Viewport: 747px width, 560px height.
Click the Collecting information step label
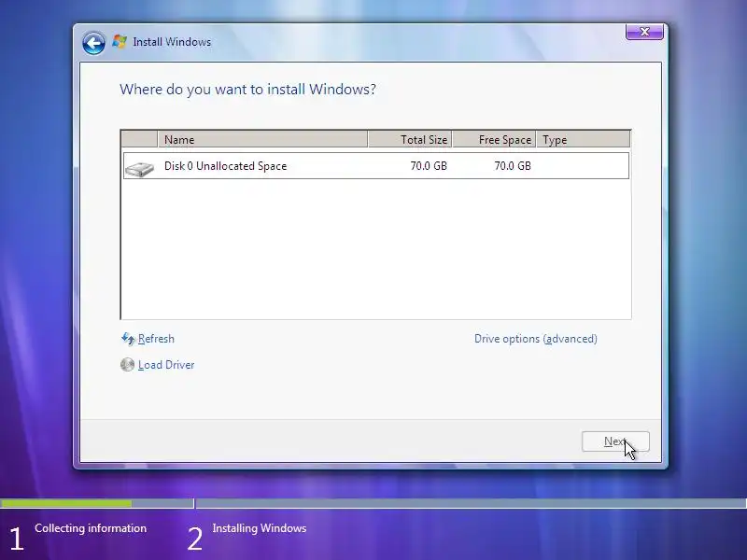coord(91,528)
